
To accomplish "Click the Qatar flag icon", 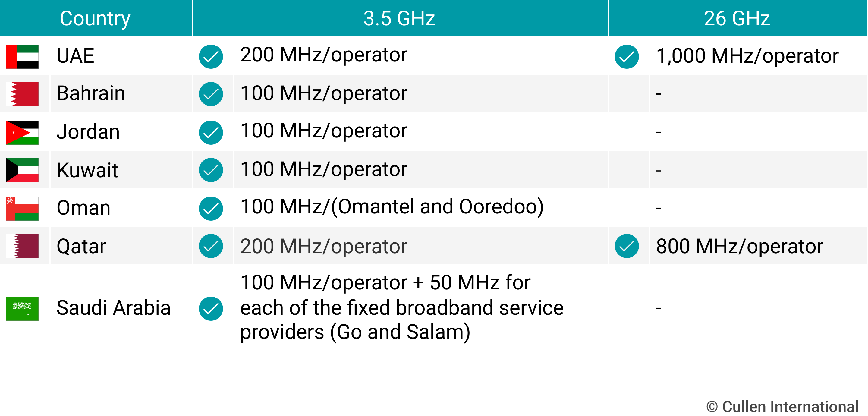I will [x=22, y=245].
